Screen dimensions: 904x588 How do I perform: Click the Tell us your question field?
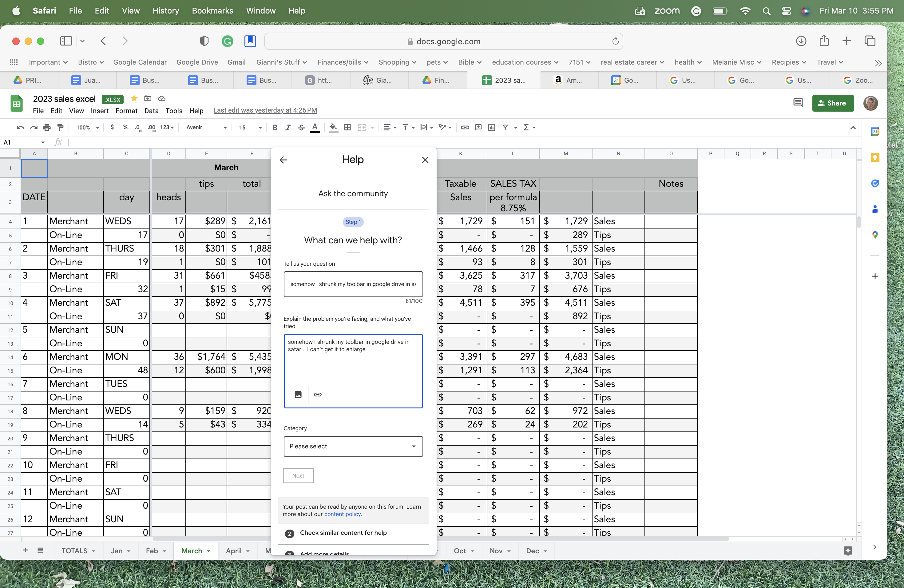353,284
